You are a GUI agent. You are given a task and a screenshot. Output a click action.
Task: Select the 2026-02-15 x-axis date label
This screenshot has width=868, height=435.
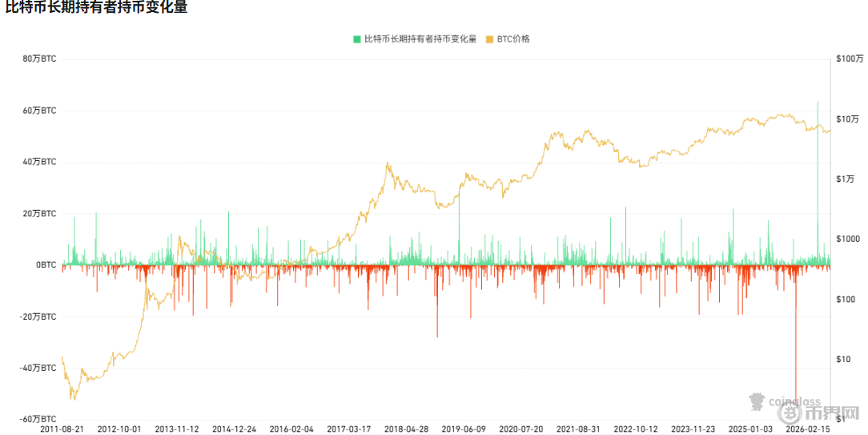click(808, 429)
